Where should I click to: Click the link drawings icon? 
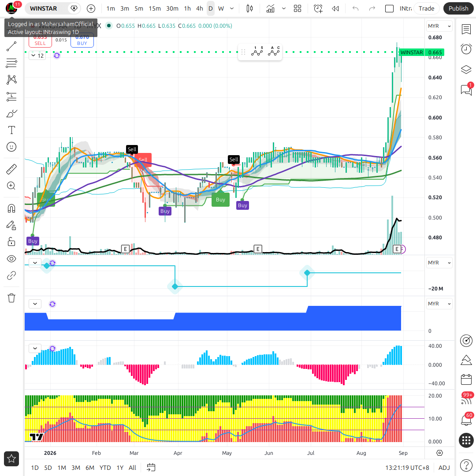pos(11,275)
